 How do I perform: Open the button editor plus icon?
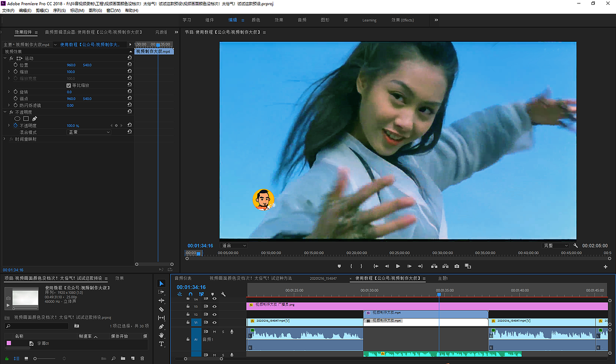605,266
